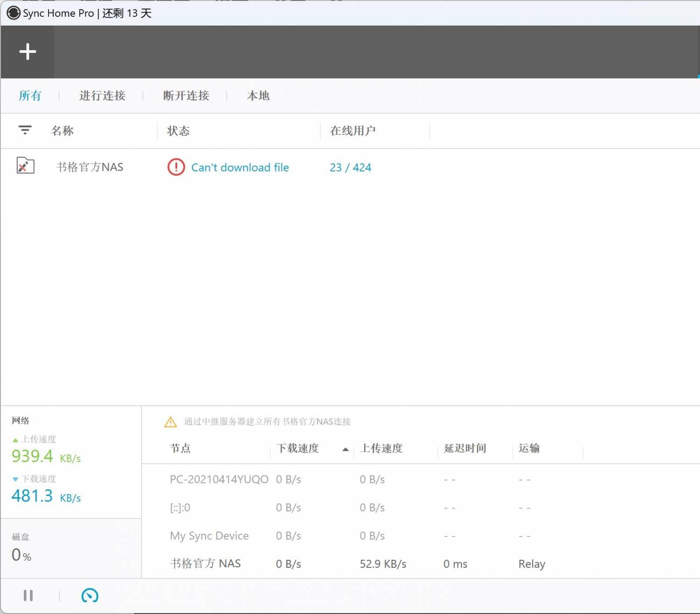Pause syncing with the pause button
This screenshot has width=700, height=614.
tap(28, 595)
